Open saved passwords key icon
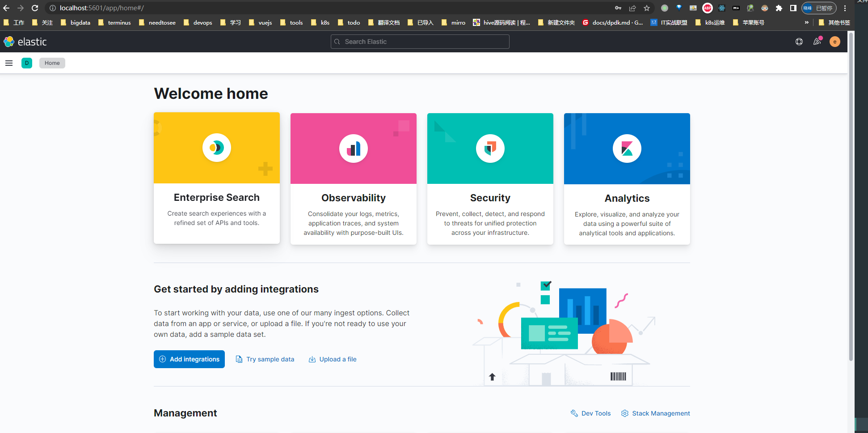Viewport: 868px width, 433px height. point(618,8)
